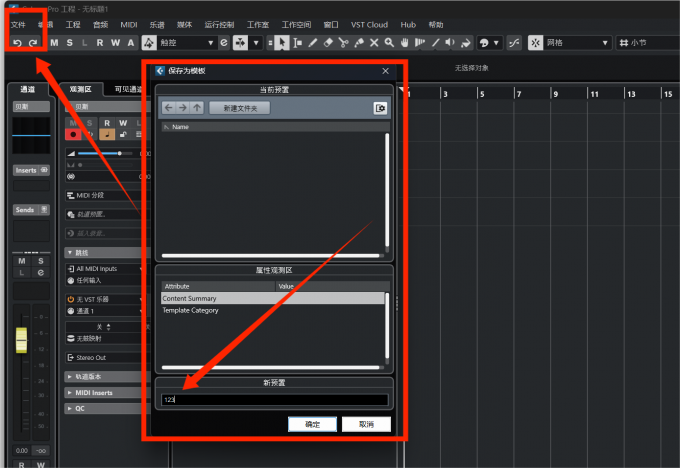This screenshot has width=680, height=468.
Task: Click the automation mode icon beside 触控
Action: [x=149, y=43]
